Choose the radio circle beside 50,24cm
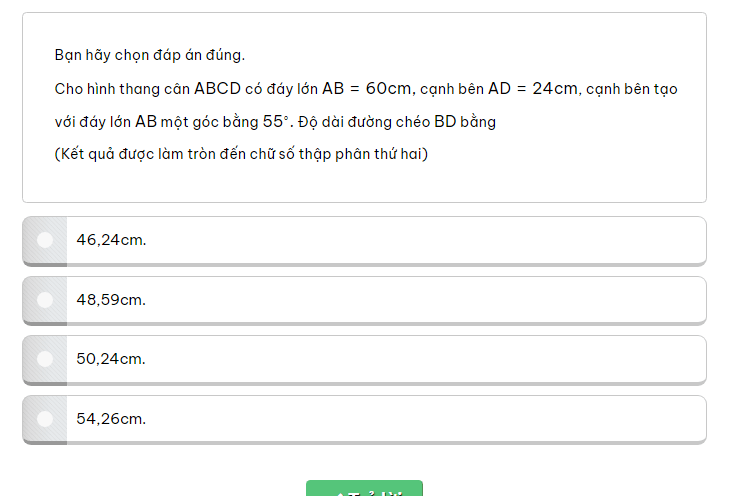Image resolution: width=734 pixels, height=496 pixels. click(x=45, y=359)
